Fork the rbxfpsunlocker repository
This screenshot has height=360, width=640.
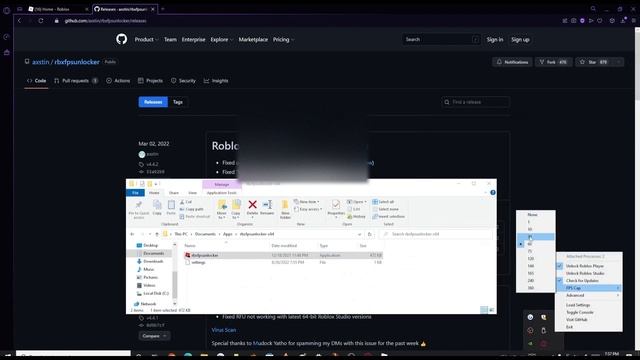553,62
